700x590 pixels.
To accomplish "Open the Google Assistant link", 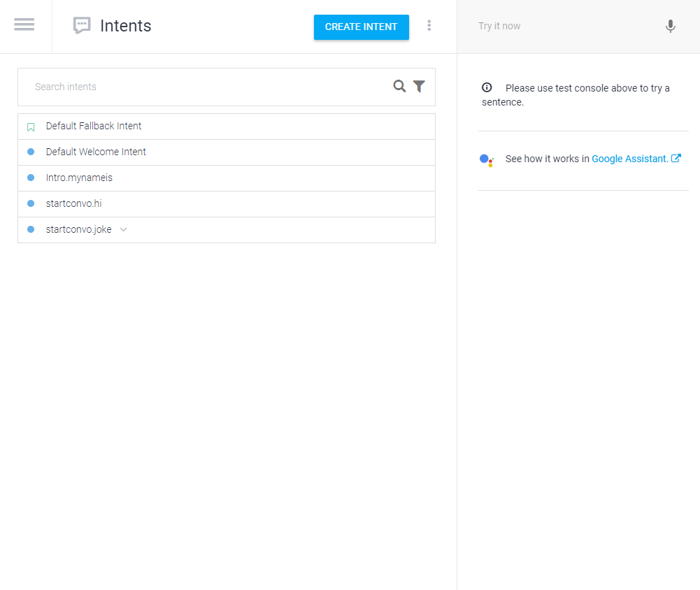I will pos(629,159).
